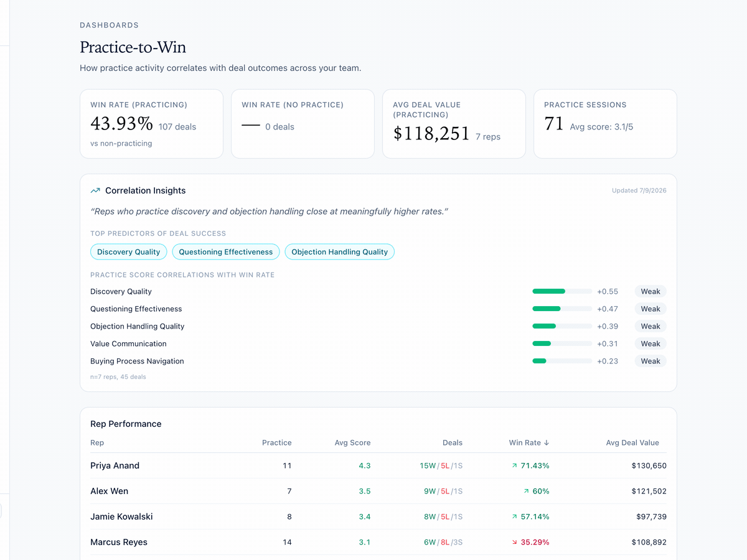The image size is (747, 560).
Task: Sort table by Deals column
Action: coord(453,443)
